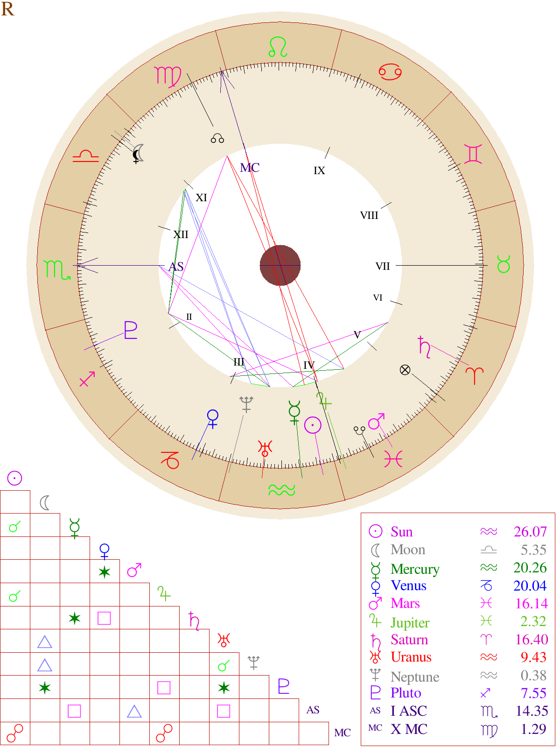Click the North Node symbol near MC

coord(217,139)
